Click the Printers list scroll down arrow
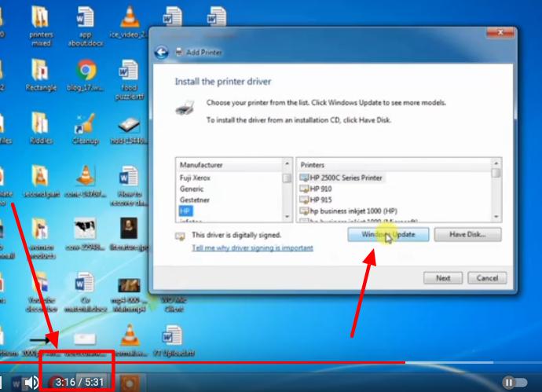The image size is (542, 392). coord(496,217)
